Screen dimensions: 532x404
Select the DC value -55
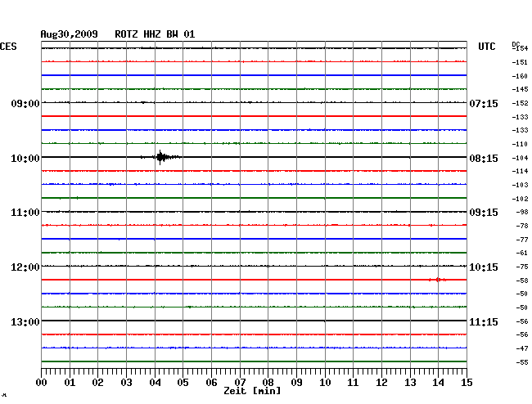522,362
